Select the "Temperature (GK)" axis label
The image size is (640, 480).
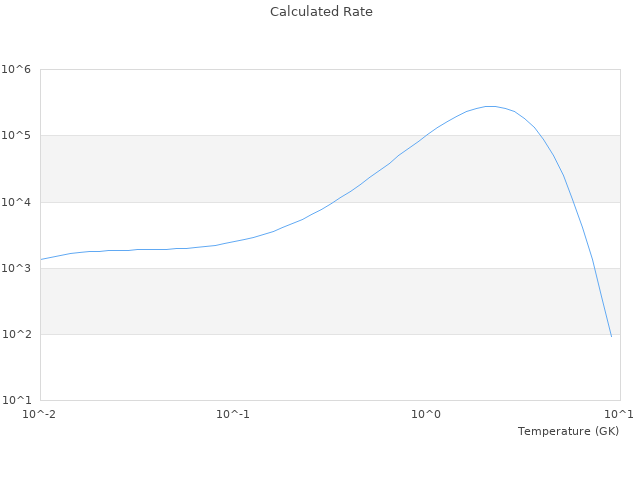(568, 431)
